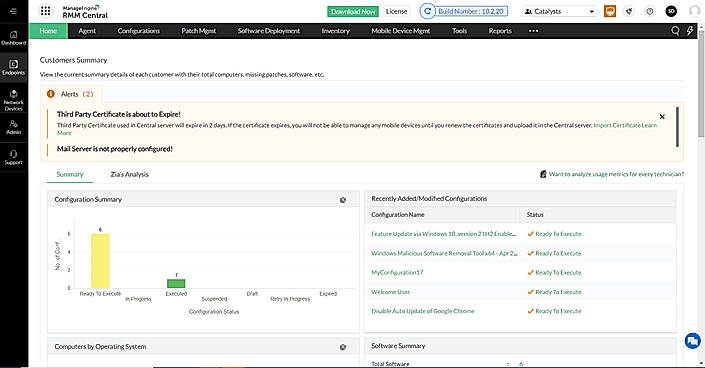Click the green Executed bar

(176, 283)
